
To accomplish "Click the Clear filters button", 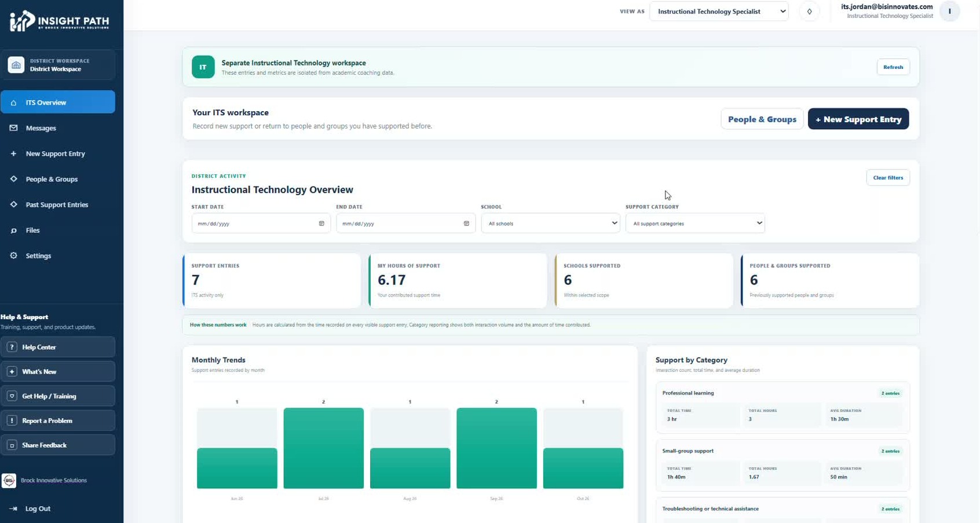I will (x=888, y=177).
